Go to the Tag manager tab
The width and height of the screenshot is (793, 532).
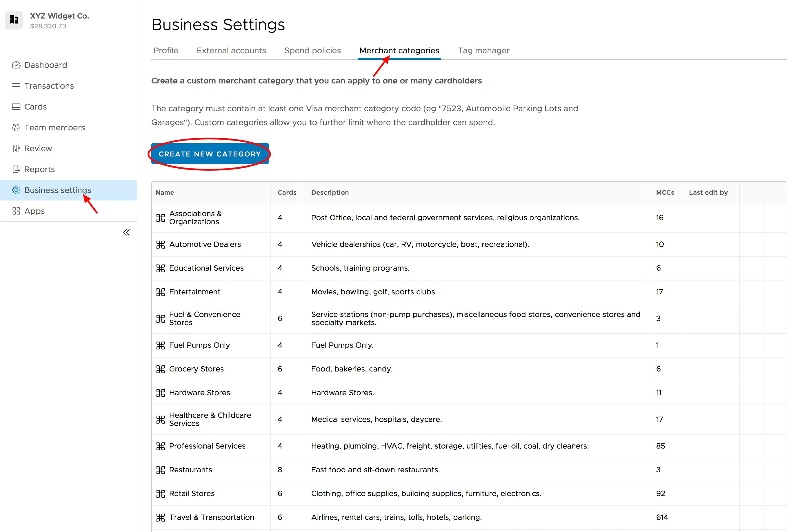483,50
